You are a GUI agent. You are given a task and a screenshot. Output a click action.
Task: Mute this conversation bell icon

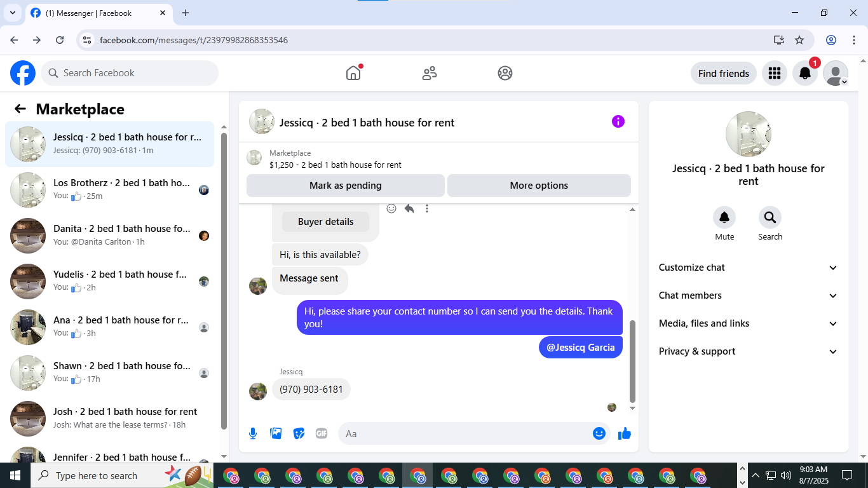(724, 218)
